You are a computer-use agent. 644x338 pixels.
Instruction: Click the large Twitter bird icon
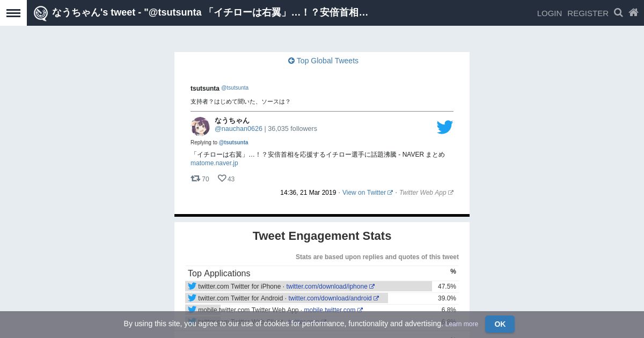pyautogui.click(x=444, y=127)
